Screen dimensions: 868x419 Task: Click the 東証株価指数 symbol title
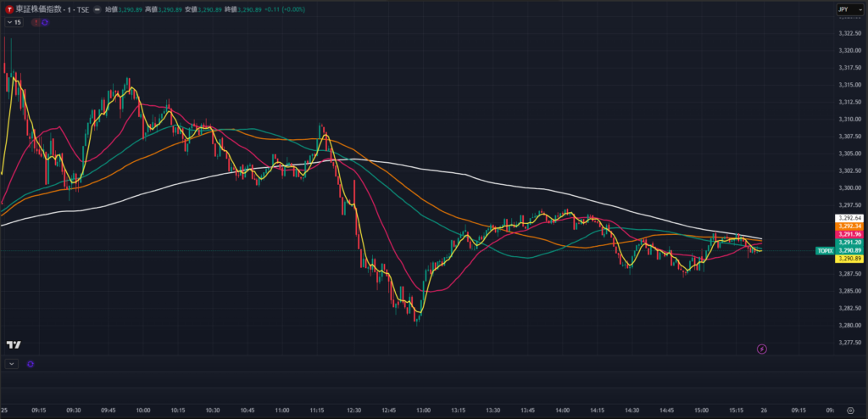[44, 8]
